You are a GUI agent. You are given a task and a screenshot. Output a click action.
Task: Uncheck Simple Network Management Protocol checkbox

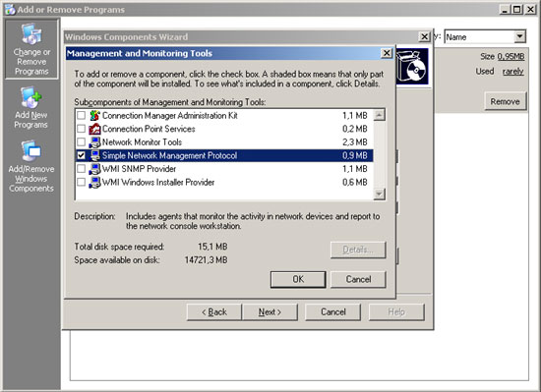pyautogui.click(x=81, y=155)
